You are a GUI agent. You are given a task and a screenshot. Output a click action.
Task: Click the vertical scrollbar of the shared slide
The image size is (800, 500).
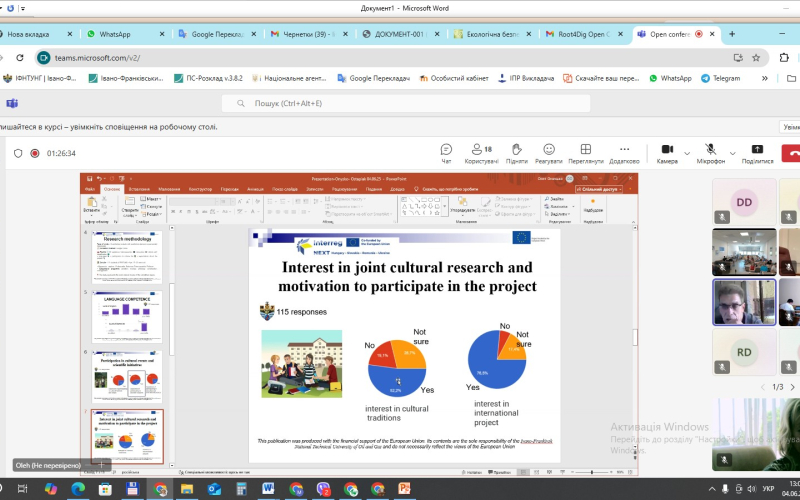point(635,338)
